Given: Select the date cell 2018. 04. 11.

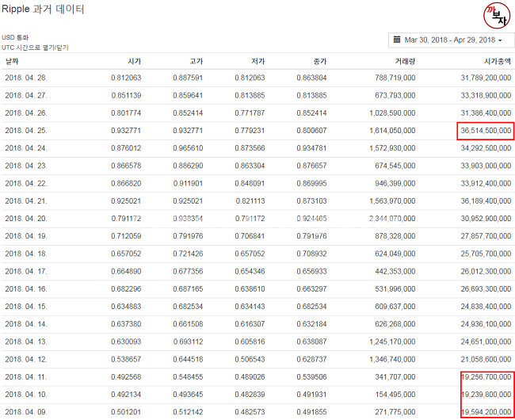Looking at the screenshot, I should (x=26, y=377).
